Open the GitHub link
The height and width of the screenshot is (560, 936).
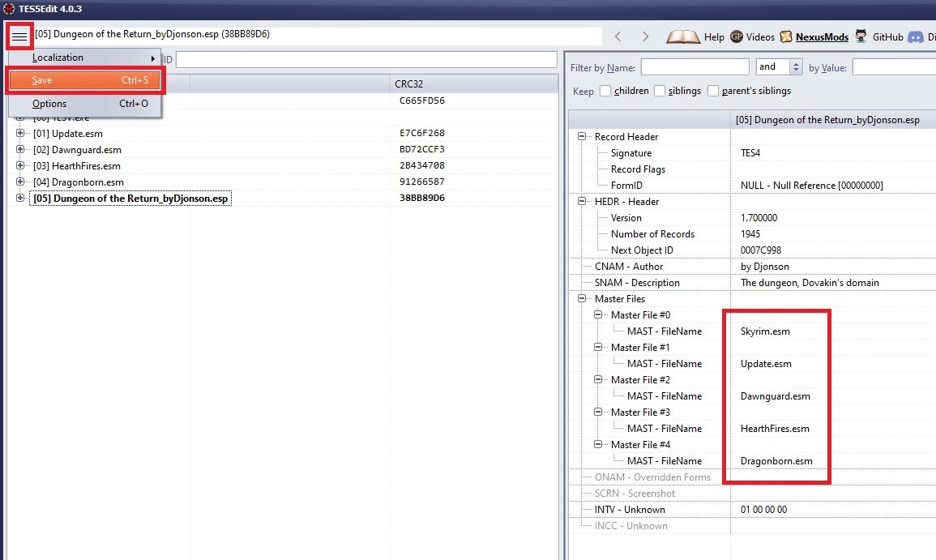861,36
